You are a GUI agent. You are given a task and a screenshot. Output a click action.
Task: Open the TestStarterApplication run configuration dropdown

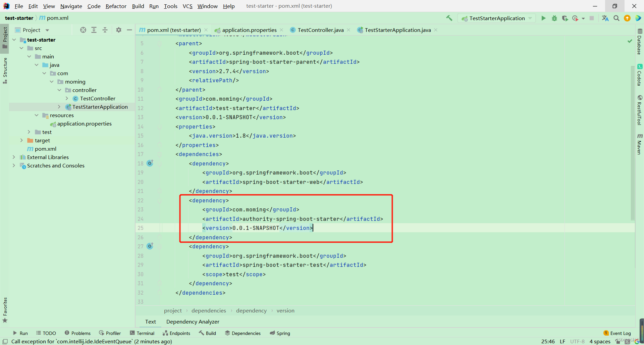pos(529,18)
